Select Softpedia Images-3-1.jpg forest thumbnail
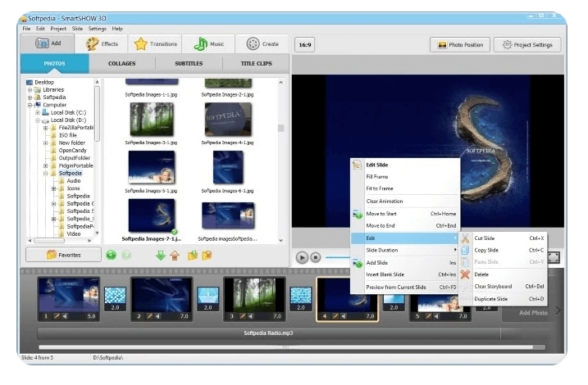Screen dimensions: 588x385 point(152,120)
